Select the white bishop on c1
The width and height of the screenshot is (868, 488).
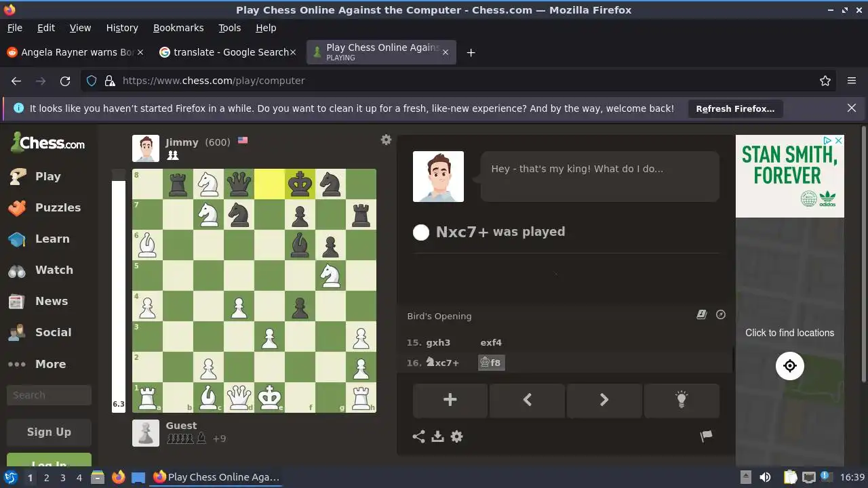[x=208, y=398]
